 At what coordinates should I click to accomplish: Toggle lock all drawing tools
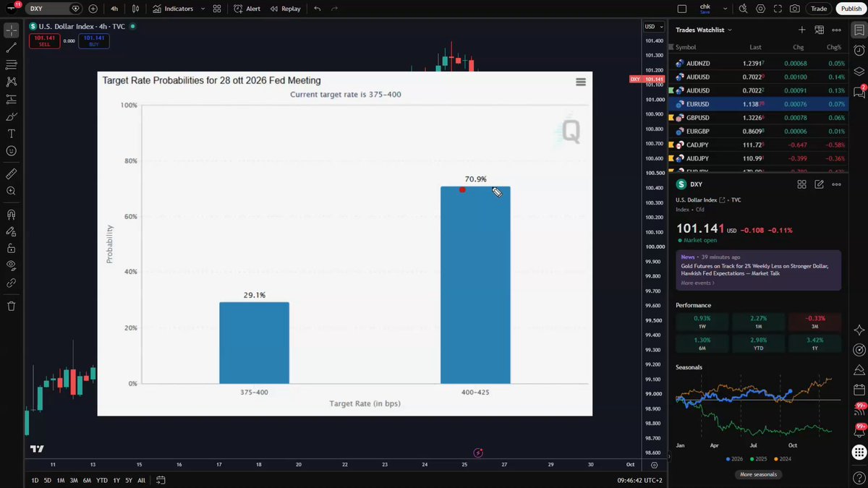point(12,249)
